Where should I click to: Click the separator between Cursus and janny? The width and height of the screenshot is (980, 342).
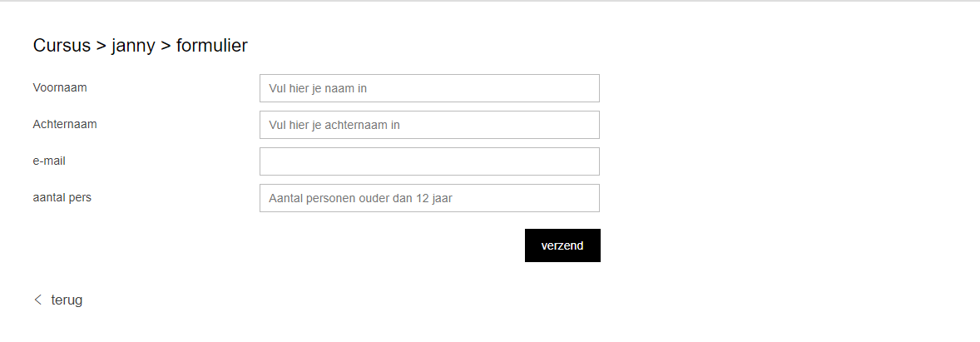[x=101, y=47]
